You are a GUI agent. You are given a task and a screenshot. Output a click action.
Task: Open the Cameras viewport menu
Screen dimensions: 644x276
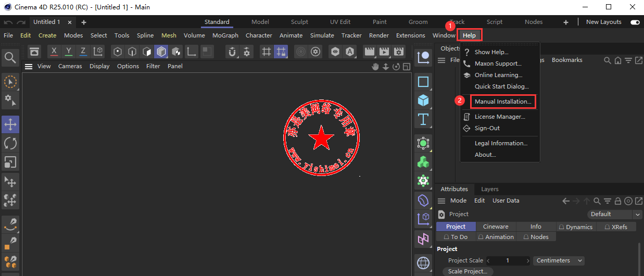(x=70, y=66)
